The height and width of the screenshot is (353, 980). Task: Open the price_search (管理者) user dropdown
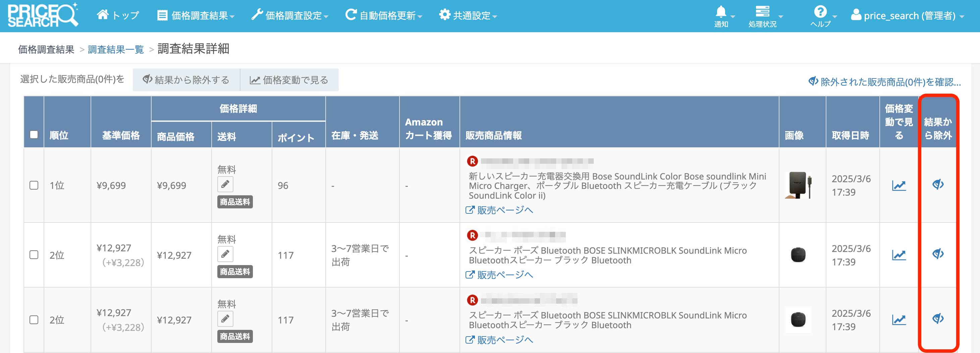pos(907,16)
